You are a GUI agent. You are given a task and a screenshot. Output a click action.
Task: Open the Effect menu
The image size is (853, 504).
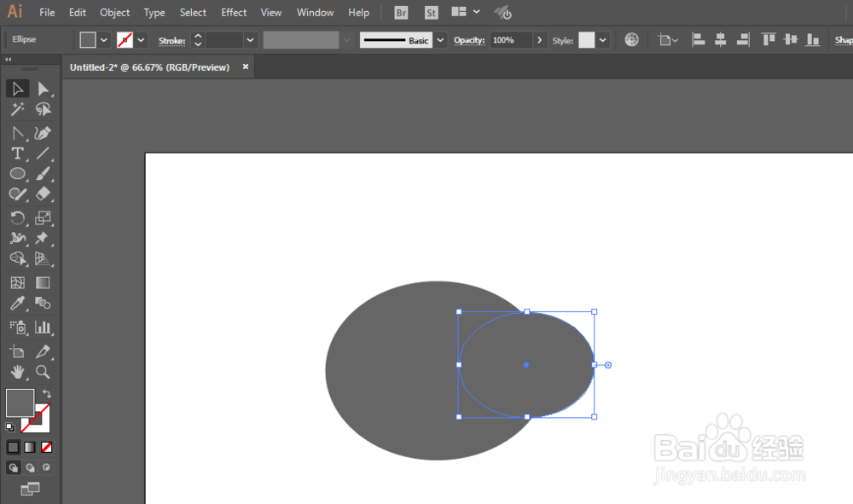point(234,13)
